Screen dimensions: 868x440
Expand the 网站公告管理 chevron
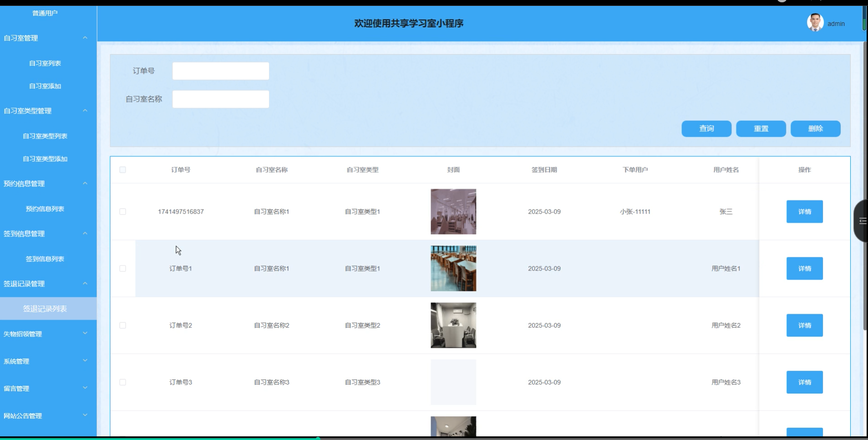pos(85,415)
